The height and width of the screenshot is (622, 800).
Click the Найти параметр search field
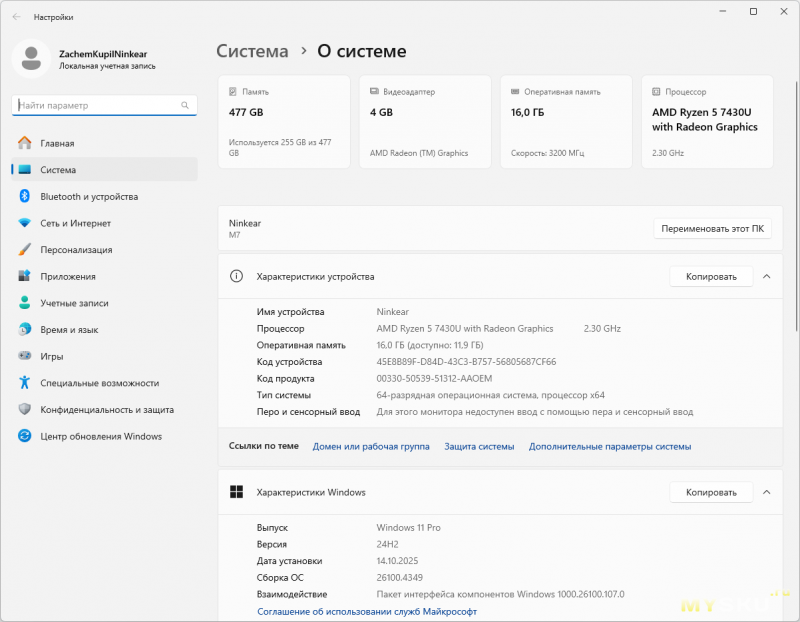click(95, 105)
